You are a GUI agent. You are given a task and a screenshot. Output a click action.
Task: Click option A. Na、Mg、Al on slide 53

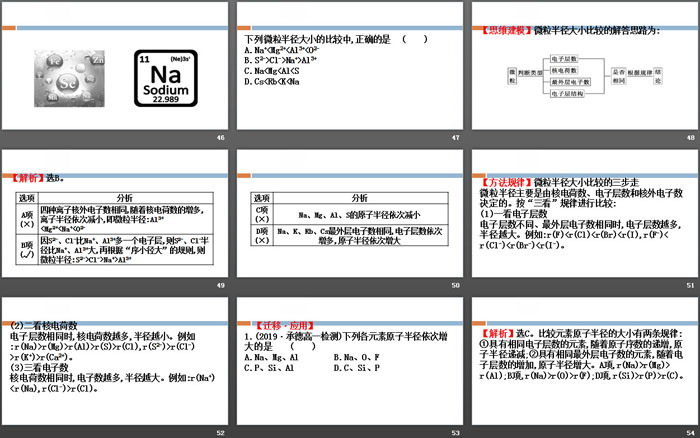pos(271,357)
